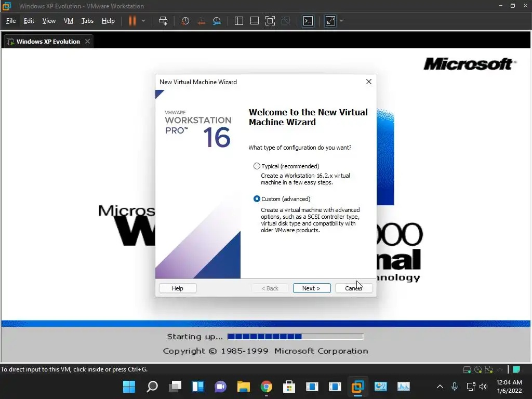Open the View menu
This screenshot has height=399, width=532.
(x=49, y=21)
